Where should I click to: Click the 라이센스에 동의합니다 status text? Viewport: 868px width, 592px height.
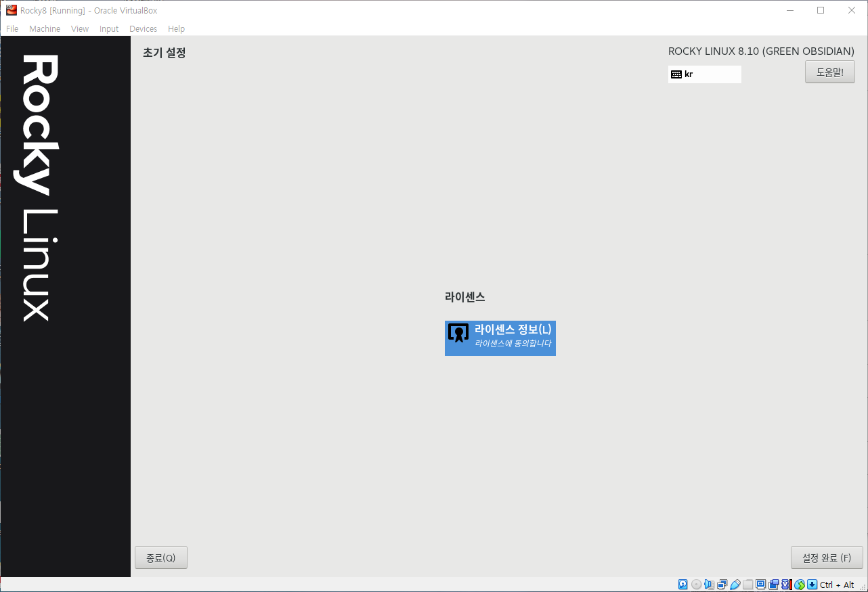tap(513, 344)
